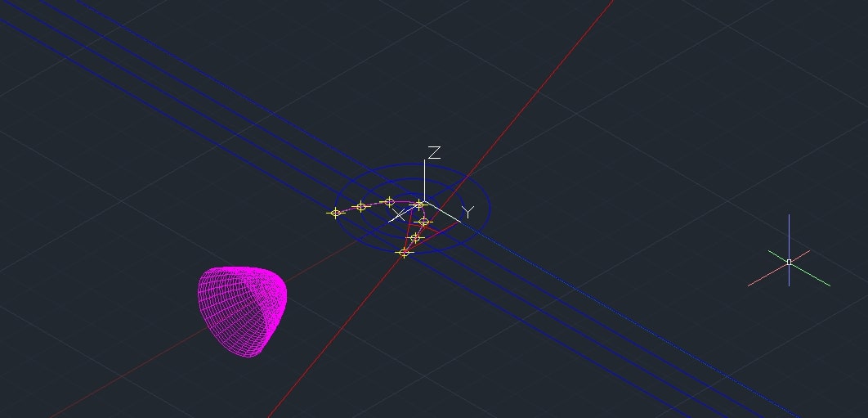The height and width of the screenshot is (418, 868).
Task: Click the crosshair cursor pickbox
Action: click(789, 263)
